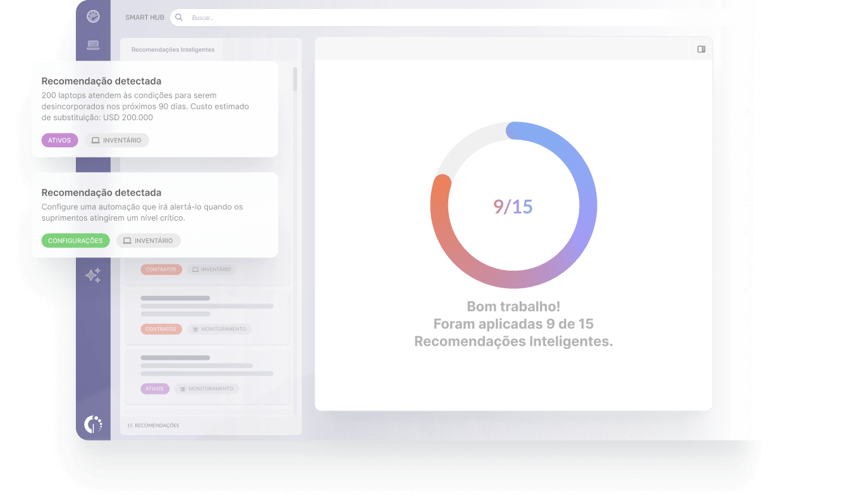846x504 pixels.
Task: Click CONTRATOS tag next to MONITORAMENTO
Action: click(161, 329)
